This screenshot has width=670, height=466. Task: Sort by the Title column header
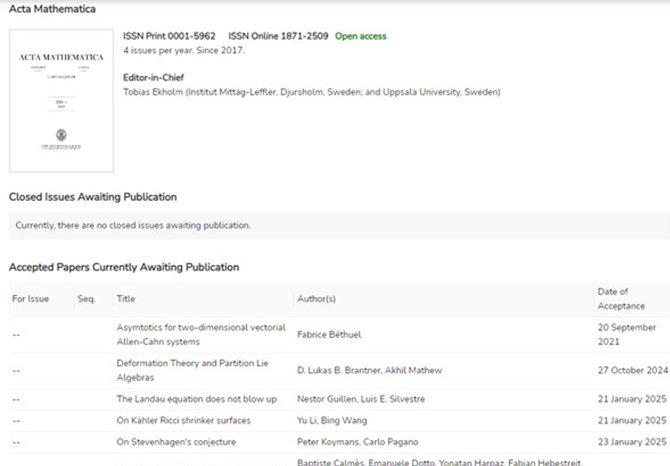126,298
